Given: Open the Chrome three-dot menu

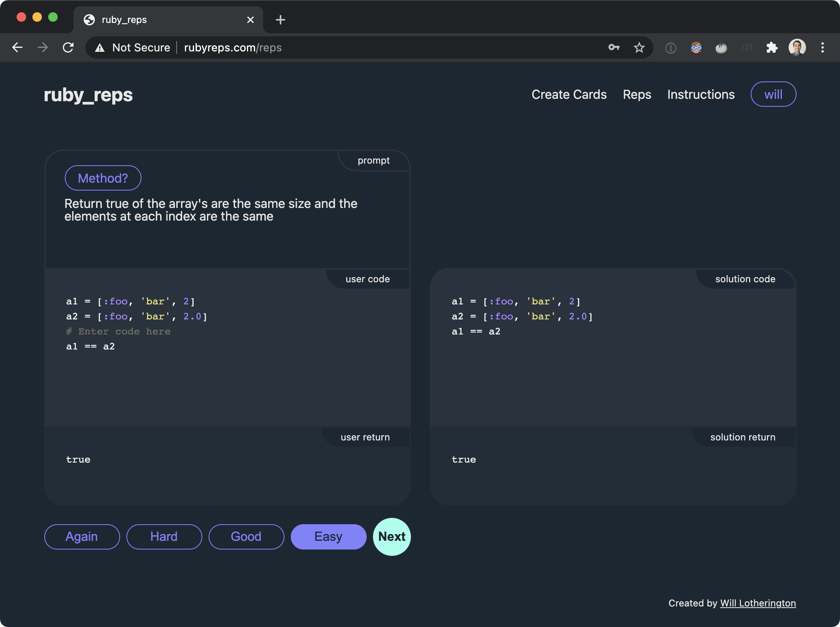Looking at the screenshot, I should tap(823, 48).
